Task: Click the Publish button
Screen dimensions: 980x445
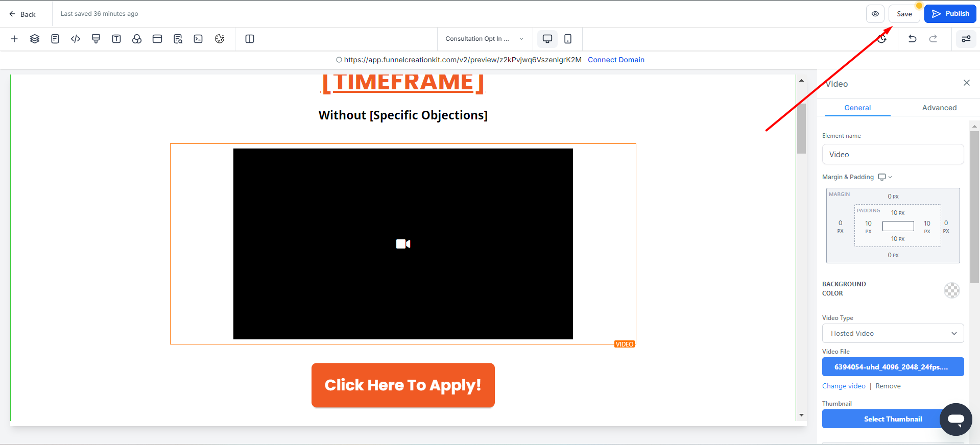Action: coord(950,14)
